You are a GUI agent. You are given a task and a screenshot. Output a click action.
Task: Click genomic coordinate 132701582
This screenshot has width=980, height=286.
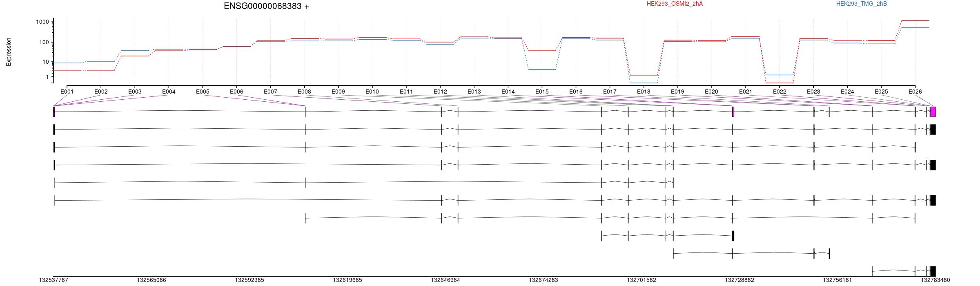tap(641, 280)
